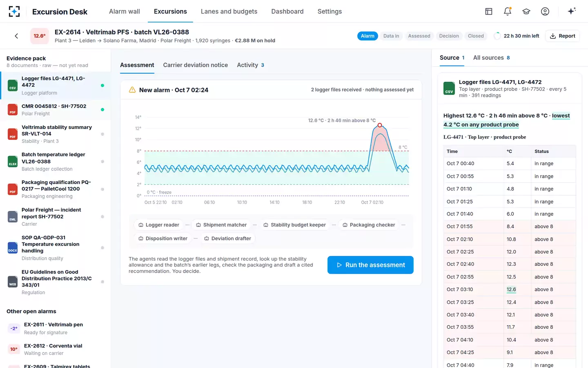Click the 12.6° temperature badge
Viewport: 588px width, 368px height.
(x=40, y=36)
